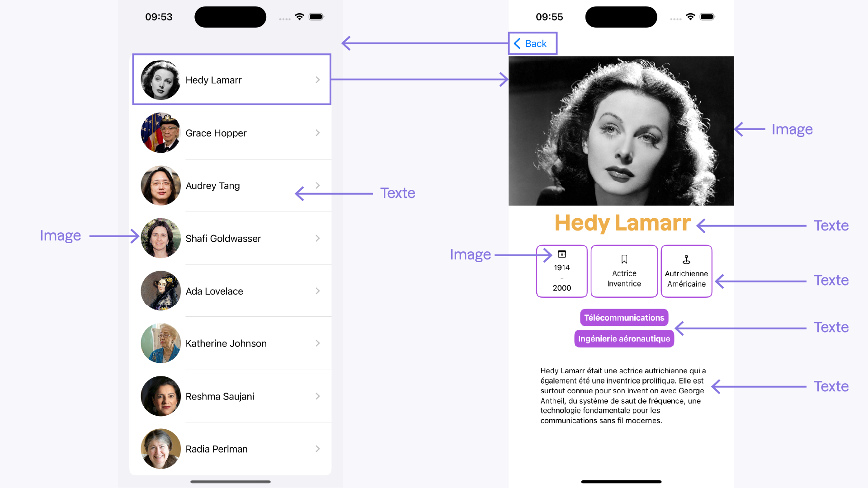The height and width of the screenshot is (488, 868).
Task: Select Katherine Johnson from the list
Action: click(231, 344)
